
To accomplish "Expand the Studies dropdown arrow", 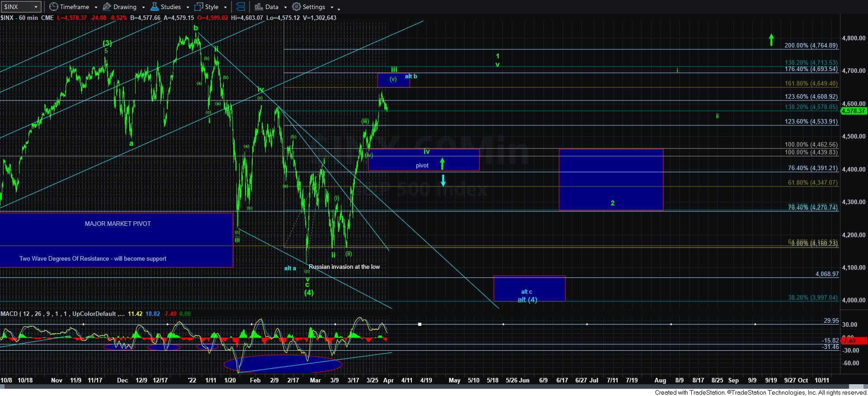I will 187,7.
